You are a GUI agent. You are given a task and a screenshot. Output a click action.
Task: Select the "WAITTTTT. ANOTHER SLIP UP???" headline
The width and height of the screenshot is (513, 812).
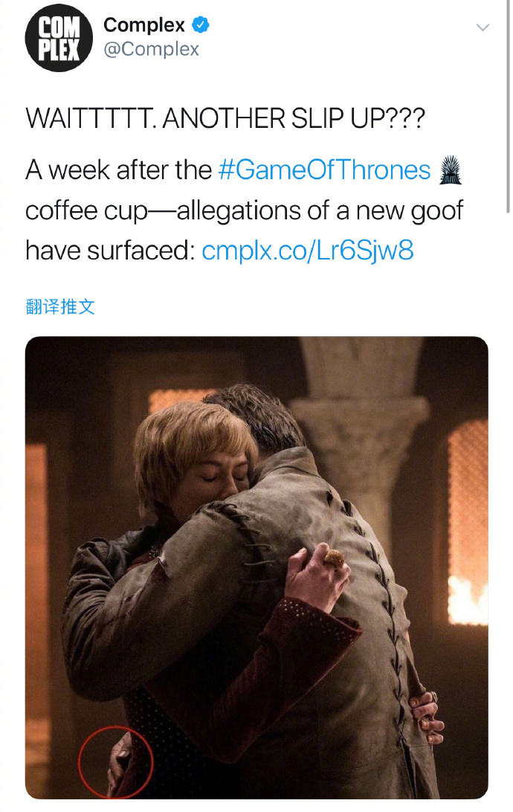pos(225,118)
